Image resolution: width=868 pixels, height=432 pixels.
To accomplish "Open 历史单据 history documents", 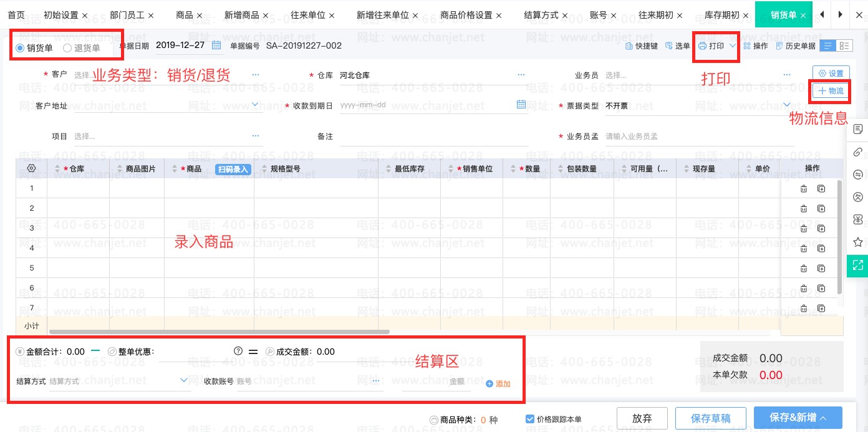I will tap(796, 46).
